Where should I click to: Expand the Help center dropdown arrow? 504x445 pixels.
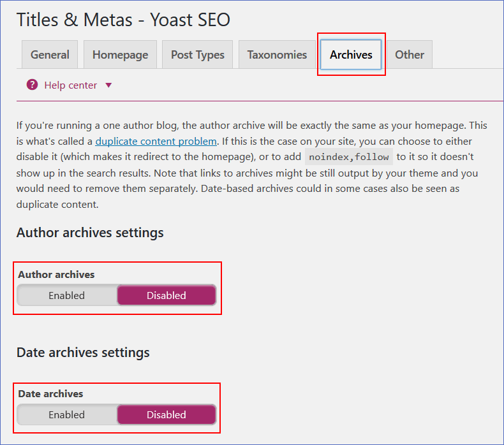pyautogui.click(x=108, y=85)
